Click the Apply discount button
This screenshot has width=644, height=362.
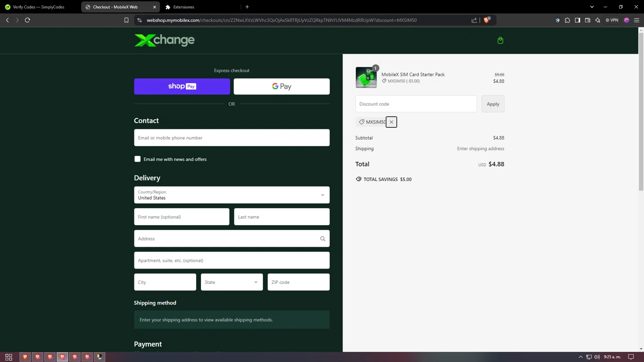click(493, 104)
